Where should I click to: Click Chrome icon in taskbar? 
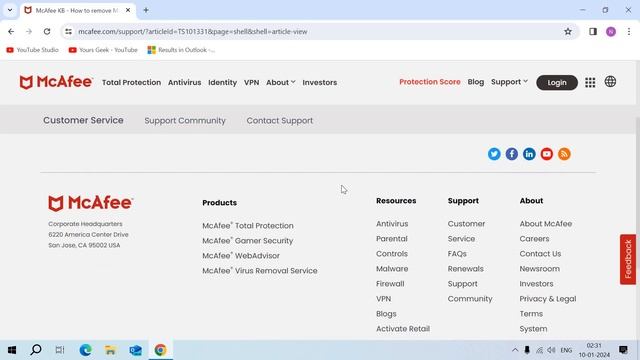(160, 350)
